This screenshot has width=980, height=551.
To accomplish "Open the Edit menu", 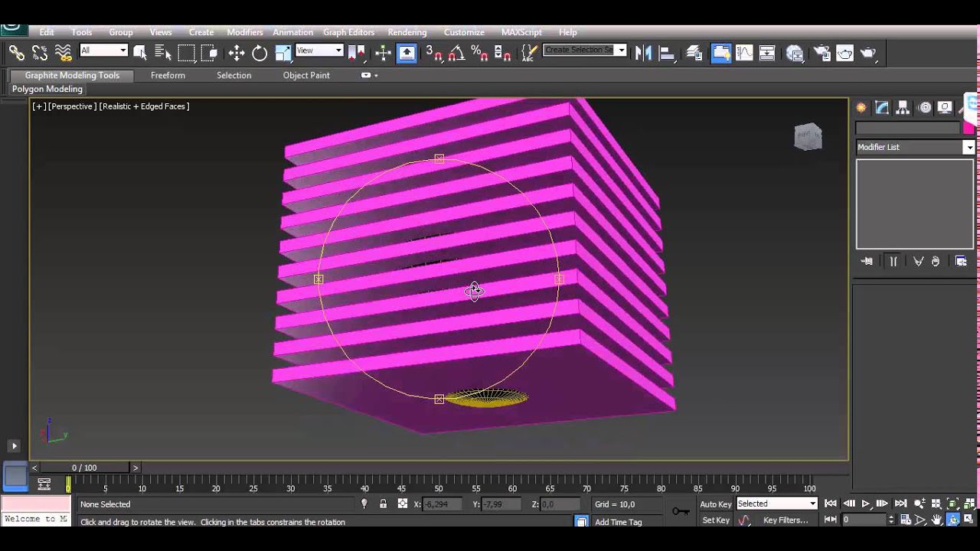I will 47,32.
